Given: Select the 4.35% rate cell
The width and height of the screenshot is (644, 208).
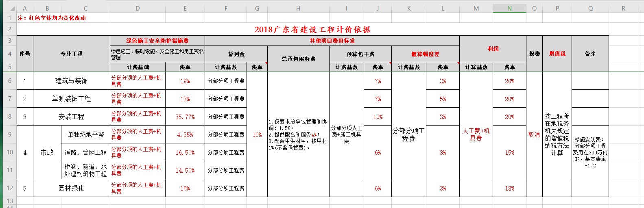Looking at the screenshot, I should coord(185,134).
